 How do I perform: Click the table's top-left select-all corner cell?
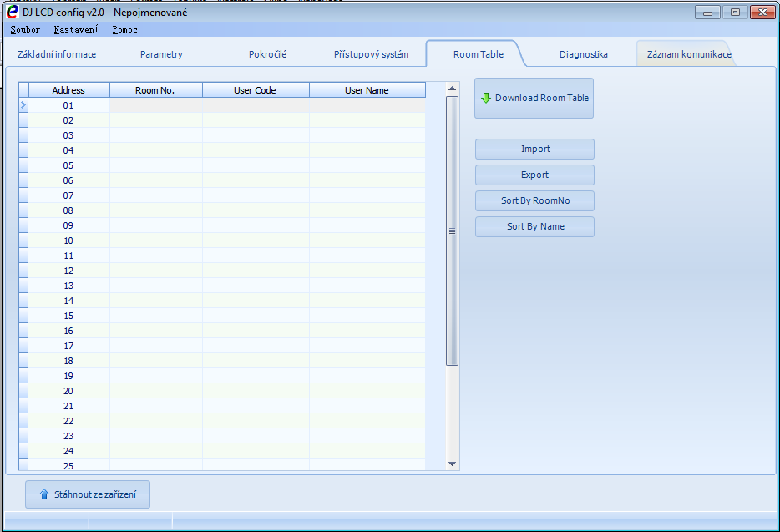pos(23,90)
